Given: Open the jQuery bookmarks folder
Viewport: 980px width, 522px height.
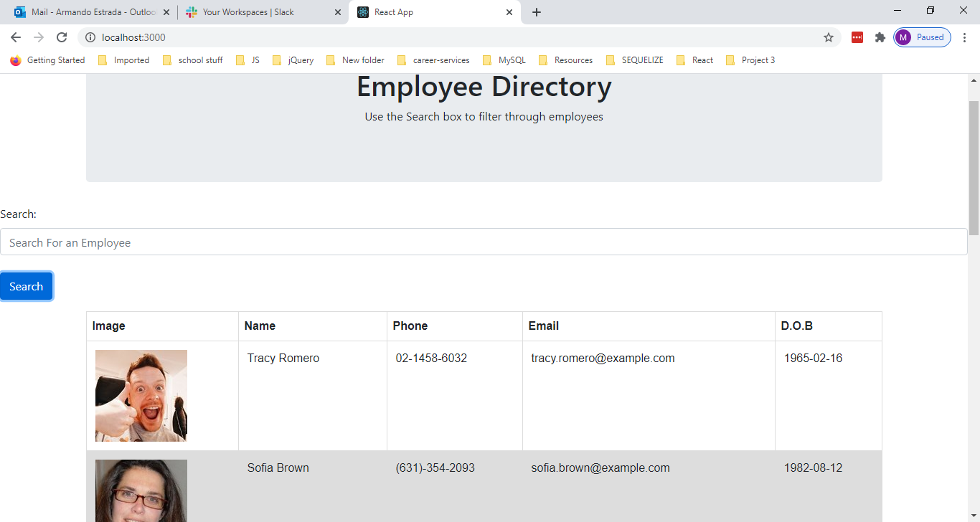Looking at the screenshot, I should coord(293,60).
